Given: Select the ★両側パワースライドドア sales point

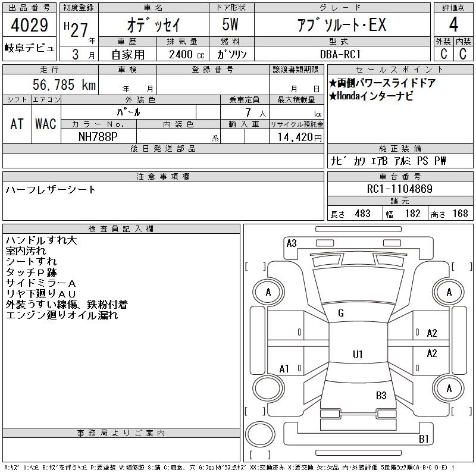Looking at the screenshot, I should point(383,83).
